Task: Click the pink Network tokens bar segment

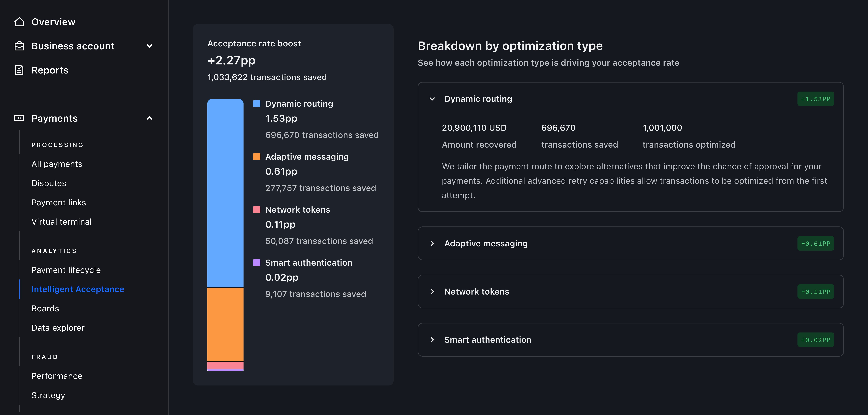Action: click(225, 365)
